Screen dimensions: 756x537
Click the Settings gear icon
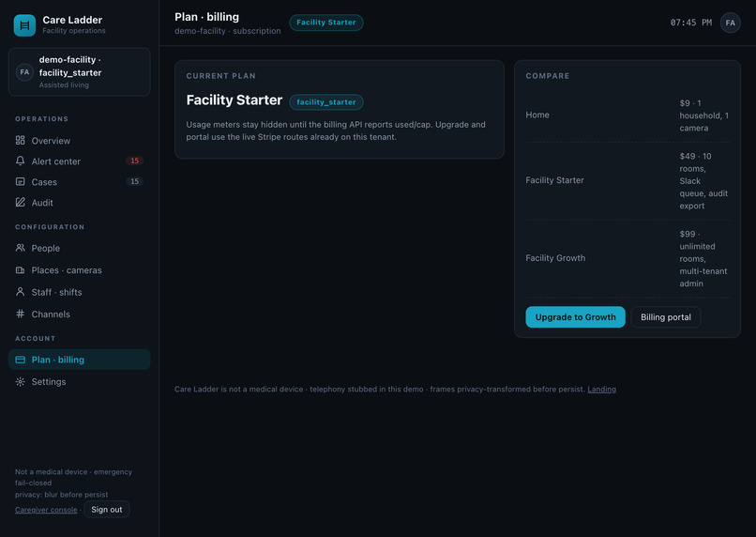coord(21,382)
